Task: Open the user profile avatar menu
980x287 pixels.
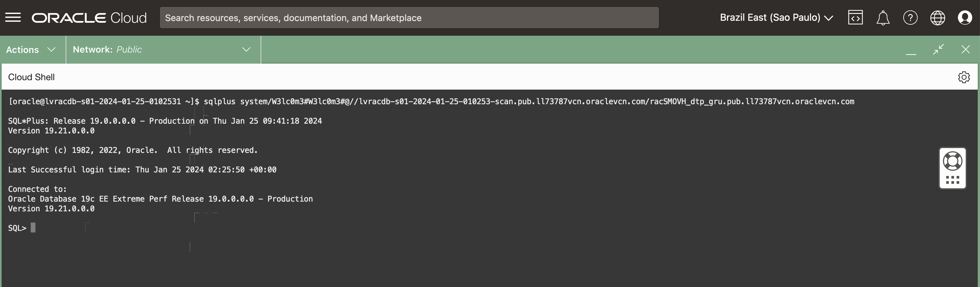Action: click(x=965, y=18)
